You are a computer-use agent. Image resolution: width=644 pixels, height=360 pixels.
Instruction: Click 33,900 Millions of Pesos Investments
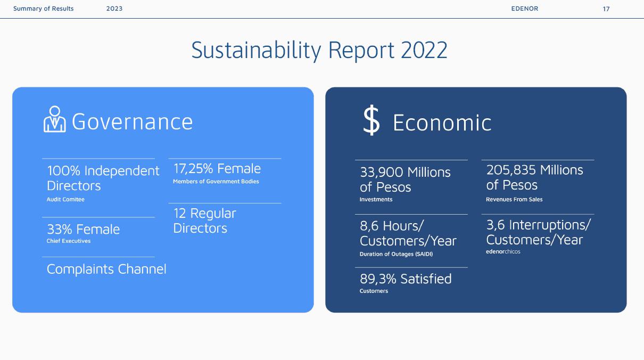click(405, 179)
